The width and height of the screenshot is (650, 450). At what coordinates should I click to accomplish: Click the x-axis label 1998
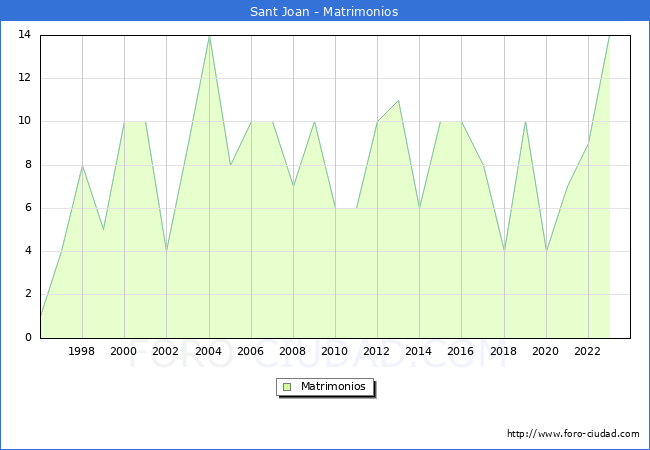point(81,351)
